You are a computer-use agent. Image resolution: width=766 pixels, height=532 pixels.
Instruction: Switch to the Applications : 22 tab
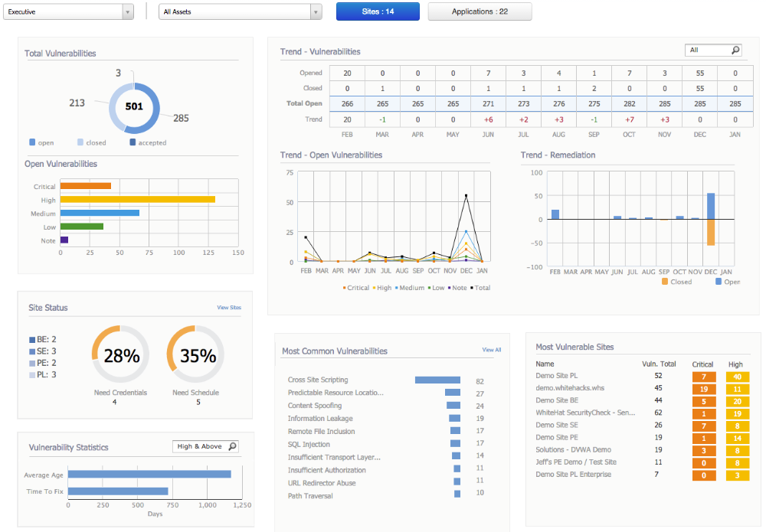coord(480,11)
